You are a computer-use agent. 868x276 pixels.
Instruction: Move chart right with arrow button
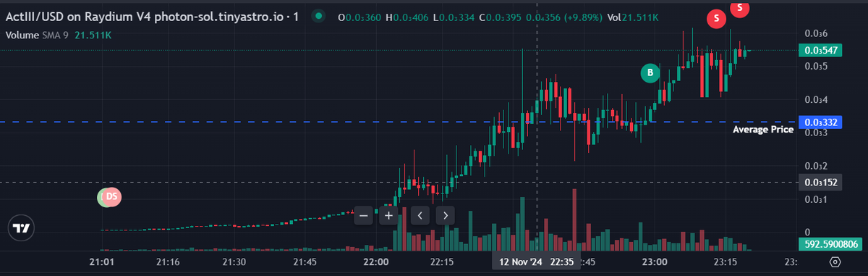446,215
